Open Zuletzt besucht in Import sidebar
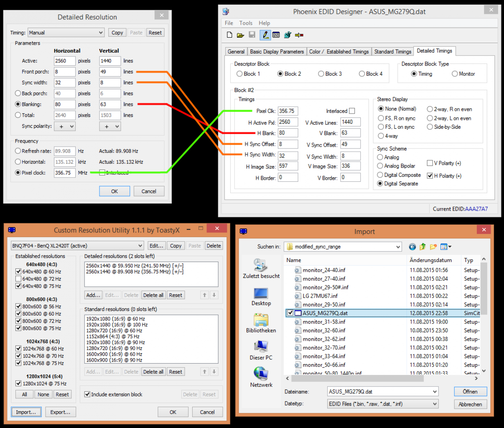This screenshot has width=504, height=428. (261, 268)
